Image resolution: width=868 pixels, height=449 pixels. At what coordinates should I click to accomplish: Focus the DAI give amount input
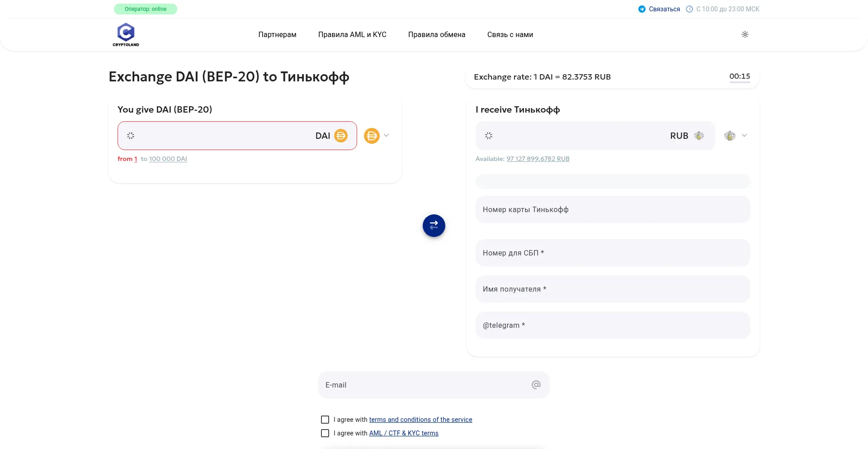pos(237,136)
